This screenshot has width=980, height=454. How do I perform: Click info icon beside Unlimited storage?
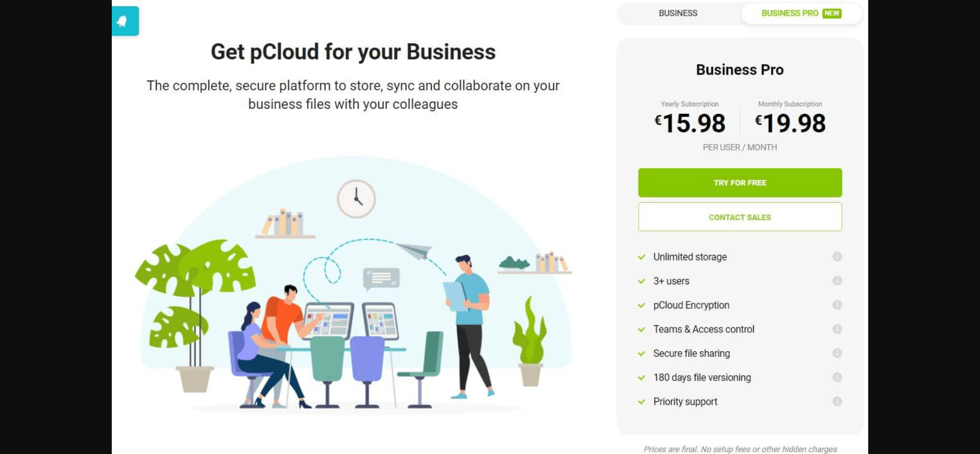click(837, 257)
